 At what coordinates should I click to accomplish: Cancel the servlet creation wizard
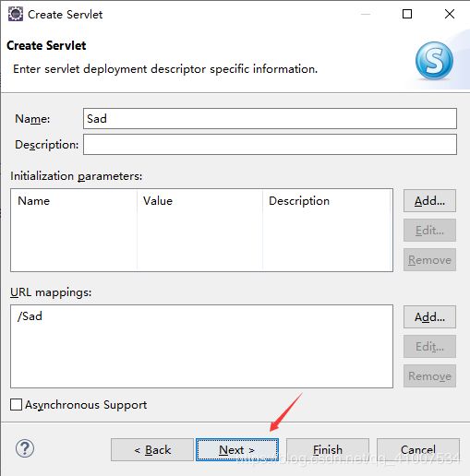[x=418, y=450]
